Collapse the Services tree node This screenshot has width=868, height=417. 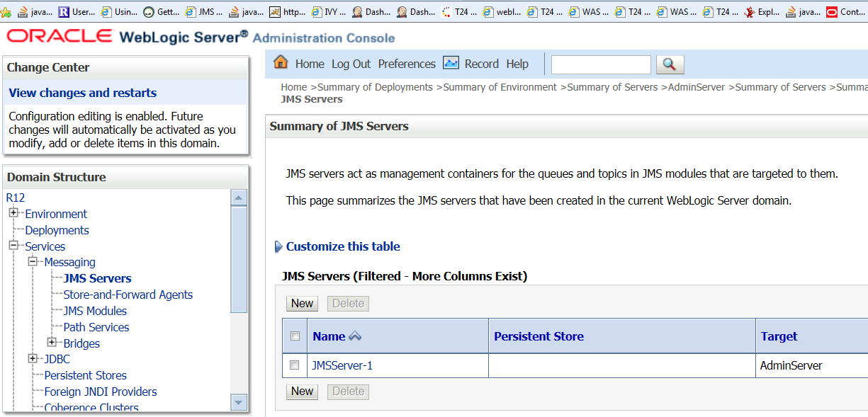(13, 246)
